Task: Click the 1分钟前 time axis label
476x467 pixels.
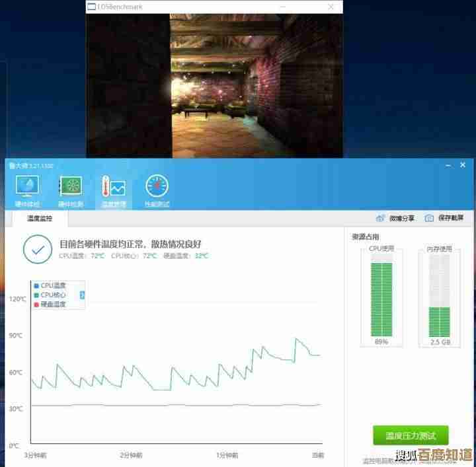Action: tap(227, 455)
